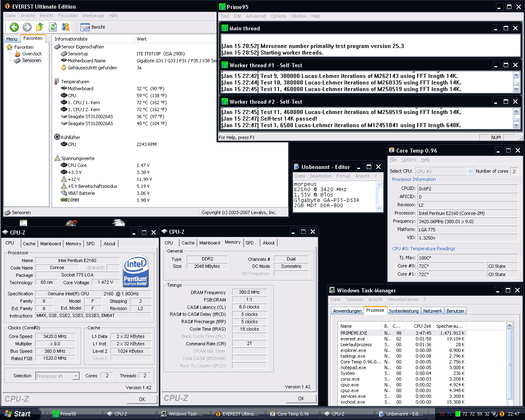The height and width of the screenshot is (420, 525).
Task: Click the Up folder icon in EVEREST toolbar
Action: [x=40, y=27]
